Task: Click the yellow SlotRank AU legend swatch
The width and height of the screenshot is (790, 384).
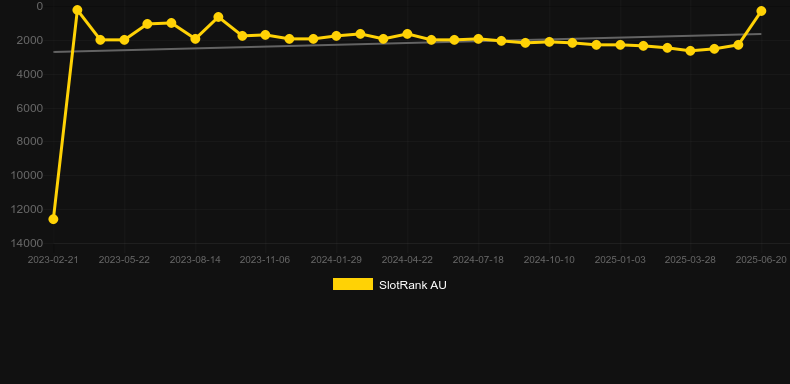Action: click(x=353, y=284)
